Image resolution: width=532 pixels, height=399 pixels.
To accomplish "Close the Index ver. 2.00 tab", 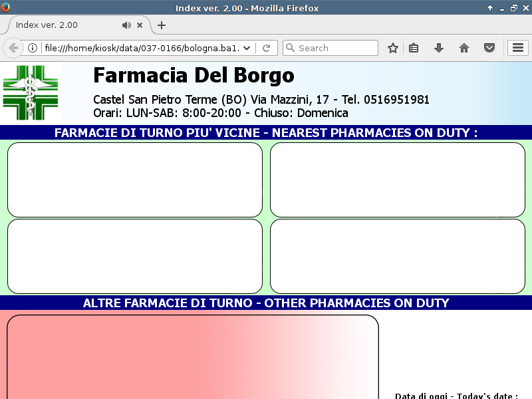I will coord(140,25).
